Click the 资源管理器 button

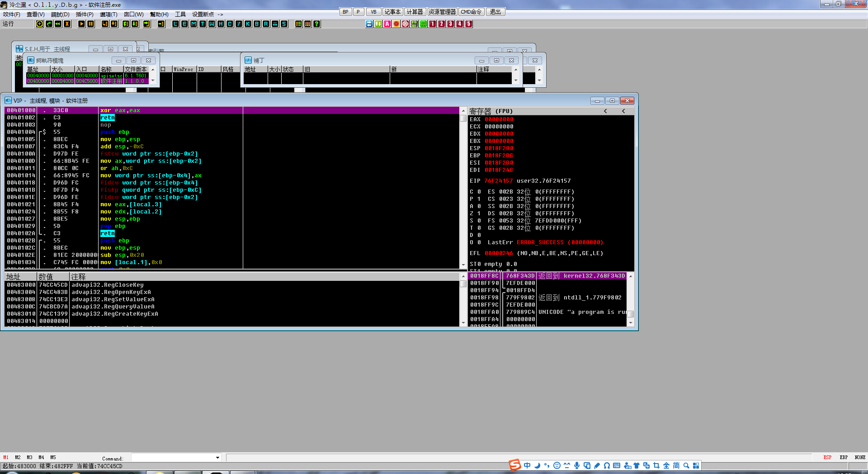tap(442, 12)
